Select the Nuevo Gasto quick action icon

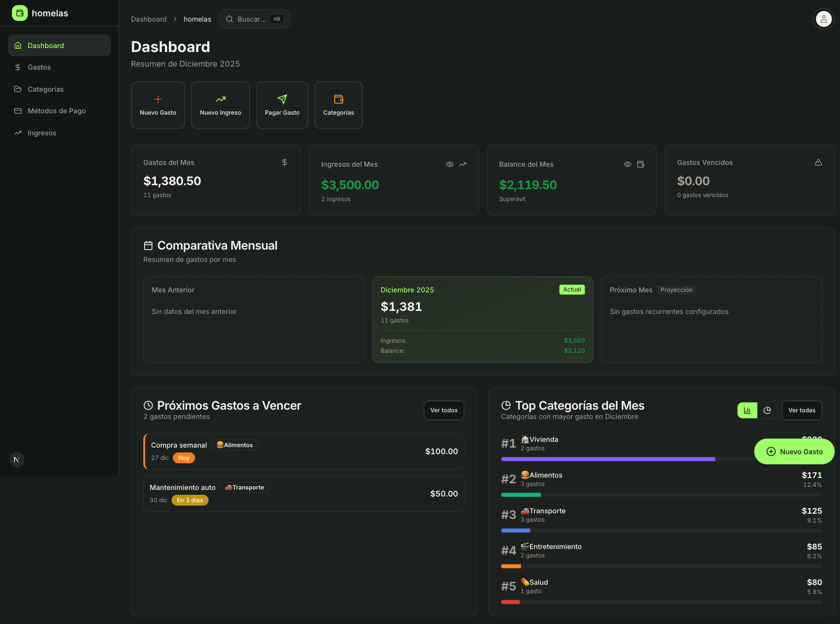click(158, 99)
